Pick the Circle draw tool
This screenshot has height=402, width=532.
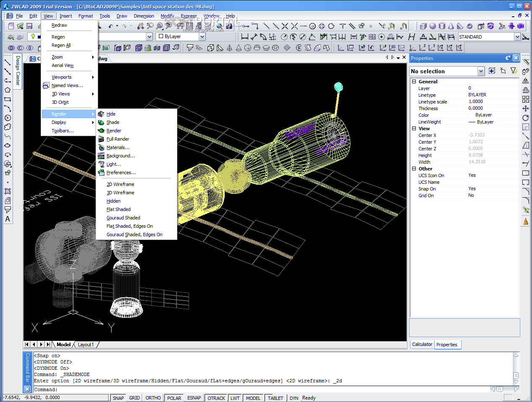(8, 118)
